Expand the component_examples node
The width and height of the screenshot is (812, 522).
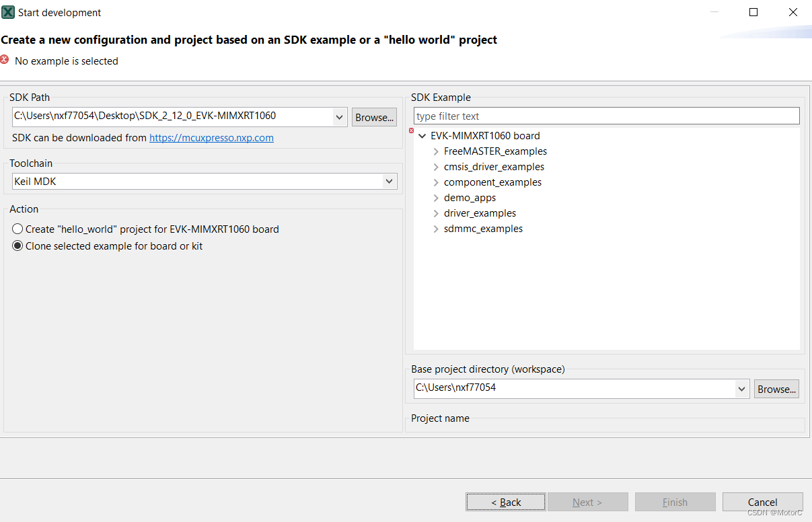point(436,182)
